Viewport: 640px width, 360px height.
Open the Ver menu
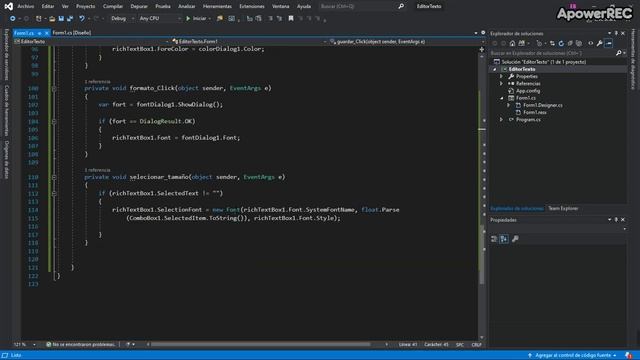point(65,7)
